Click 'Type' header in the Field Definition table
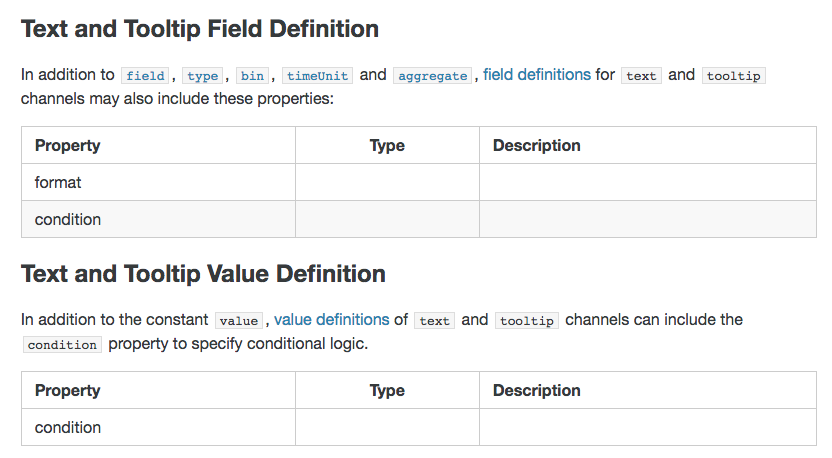Viewport: 832px width, 458px height. click(x=387, y=145)
